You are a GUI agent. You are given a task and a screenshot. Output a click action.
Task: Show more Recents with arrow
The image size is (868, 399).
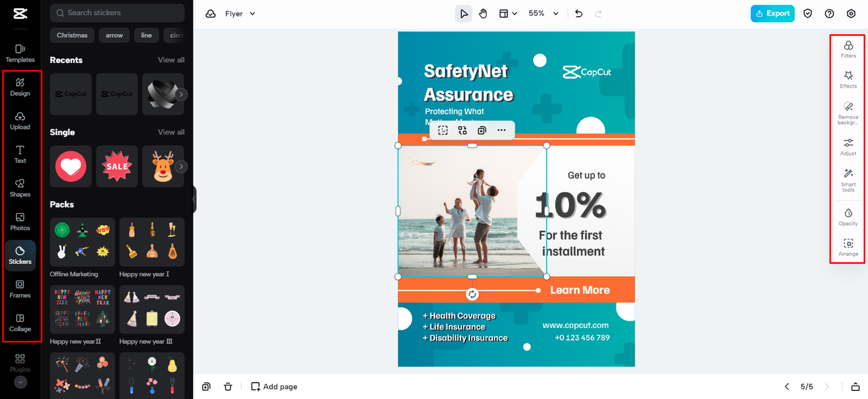(181, 94)
